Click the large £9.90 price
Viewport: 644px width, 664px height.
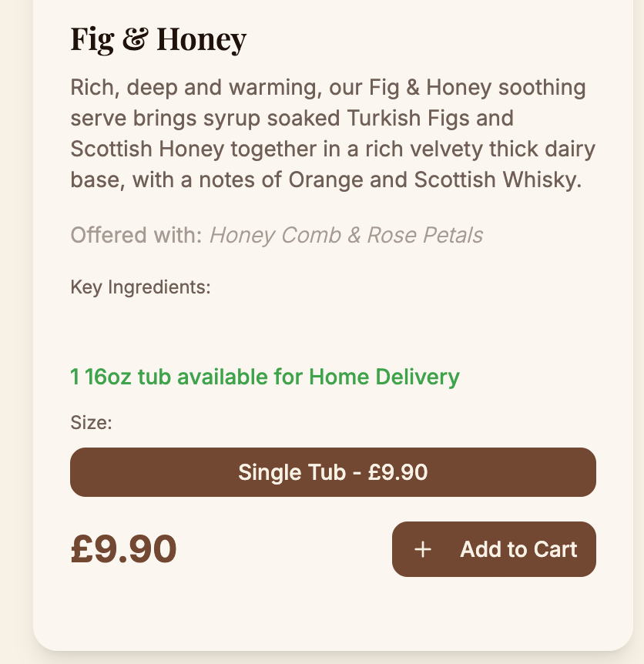point(123,549)
